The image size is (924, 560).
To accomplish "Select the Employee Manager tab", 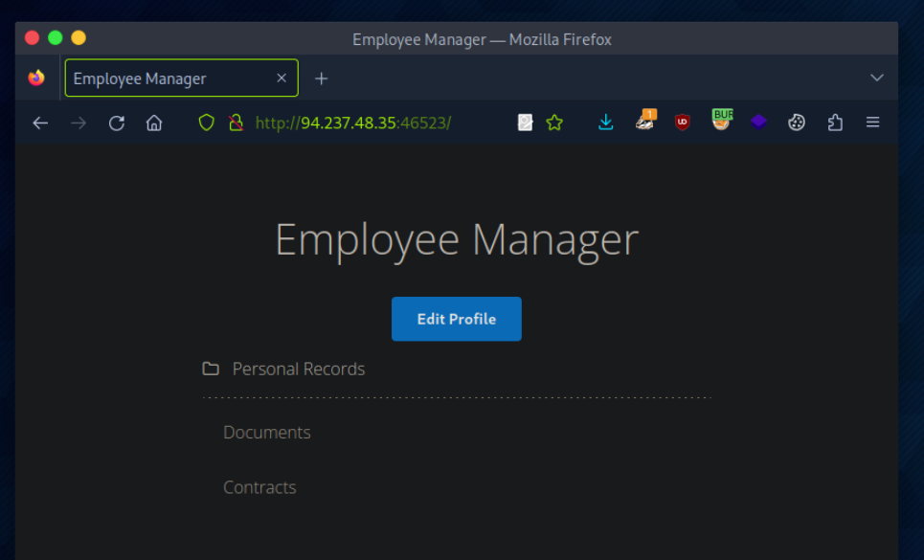I will click(172, 78).
